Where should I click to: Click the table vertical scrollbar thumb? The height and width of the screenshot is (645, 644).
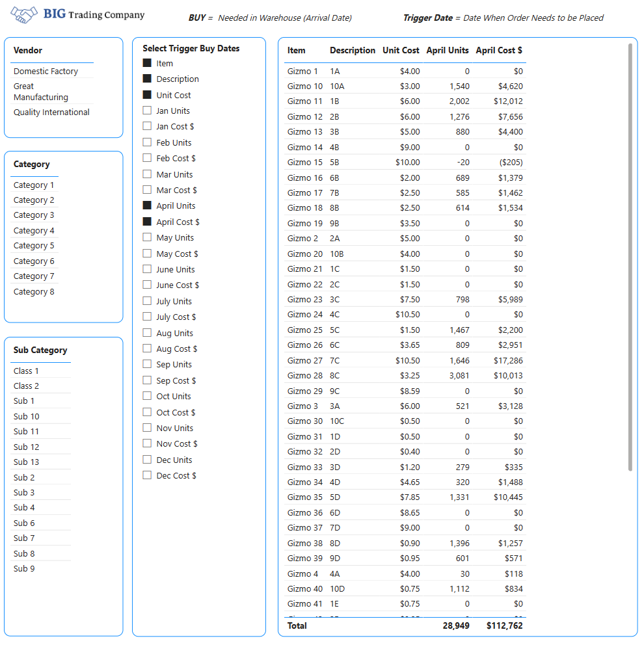coord(630,257)
